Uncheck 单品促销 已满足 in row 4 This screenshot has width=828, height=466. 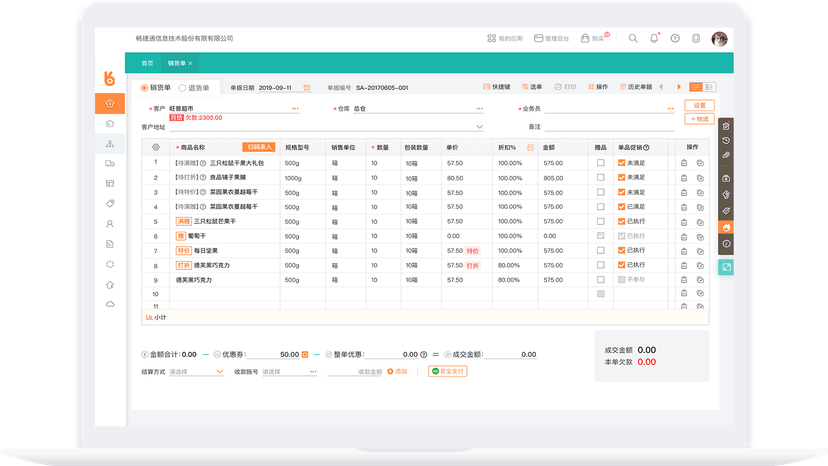tap(622, 207)
